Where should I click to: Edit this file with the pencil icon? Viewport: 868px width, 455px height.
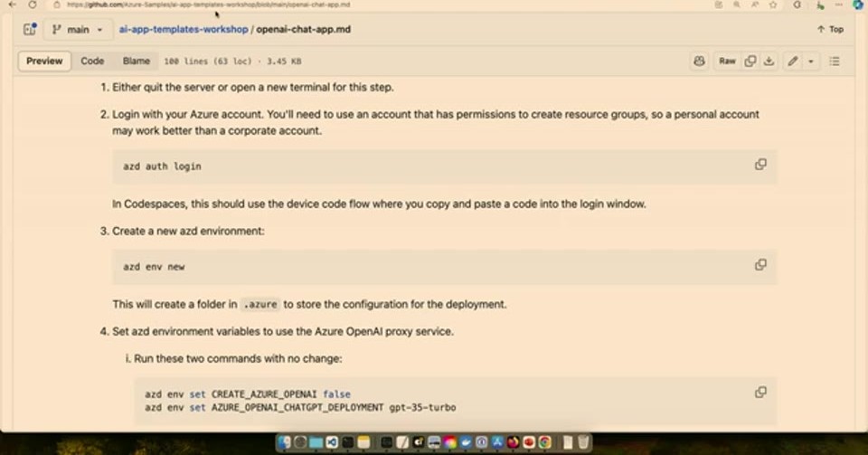tap(793, 61)
